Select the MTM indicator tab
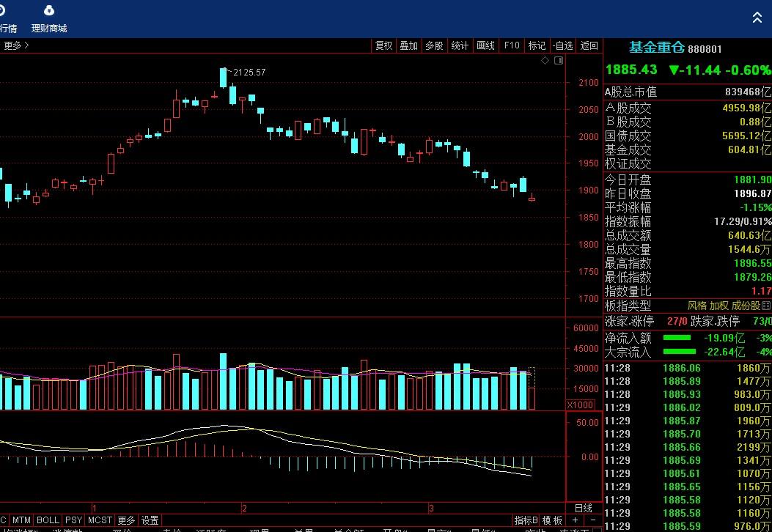Screen dimensions: 772x532 [21, 520]
